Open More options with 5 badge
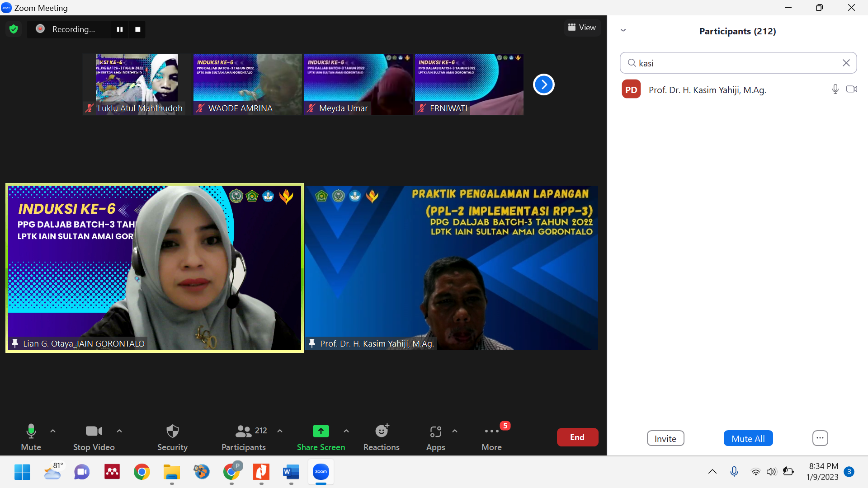Image resolution: width=868 pixels, height=488 pixels. 491,432
